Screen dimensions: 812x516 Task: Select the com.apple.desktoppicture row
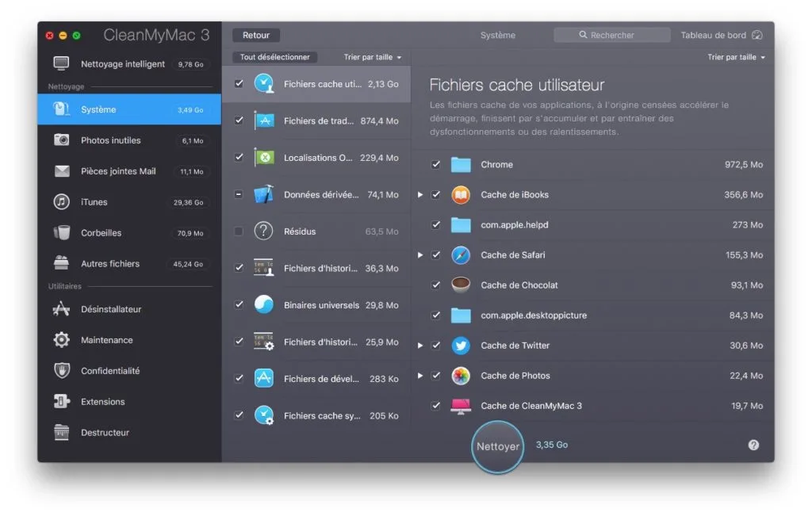(x=593, y=315)
